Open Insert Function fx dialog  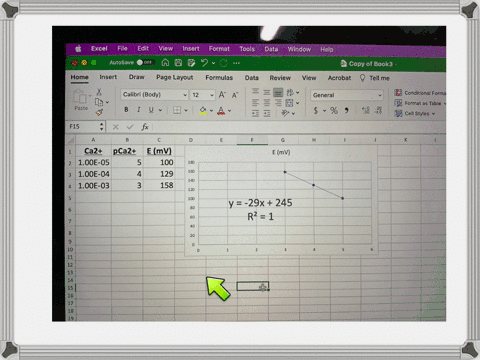coord(145,127)
